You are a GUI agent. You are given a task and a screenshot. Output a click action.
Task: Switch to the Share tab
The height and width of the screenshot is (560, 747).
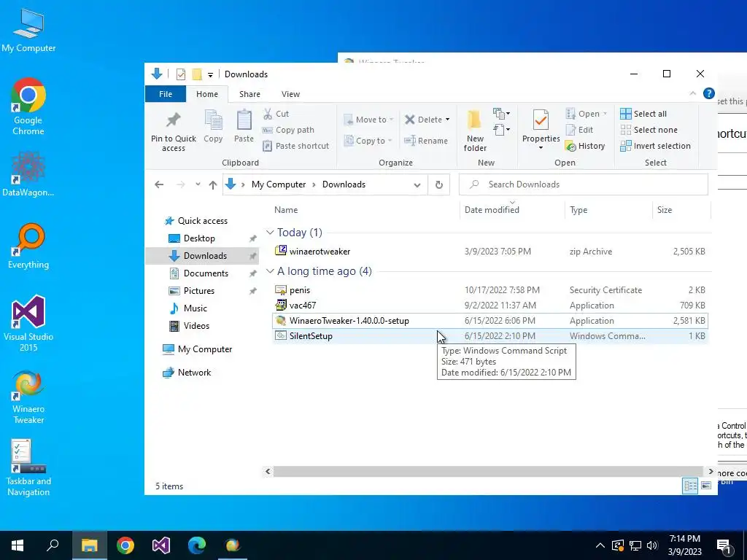coord(249,94)
